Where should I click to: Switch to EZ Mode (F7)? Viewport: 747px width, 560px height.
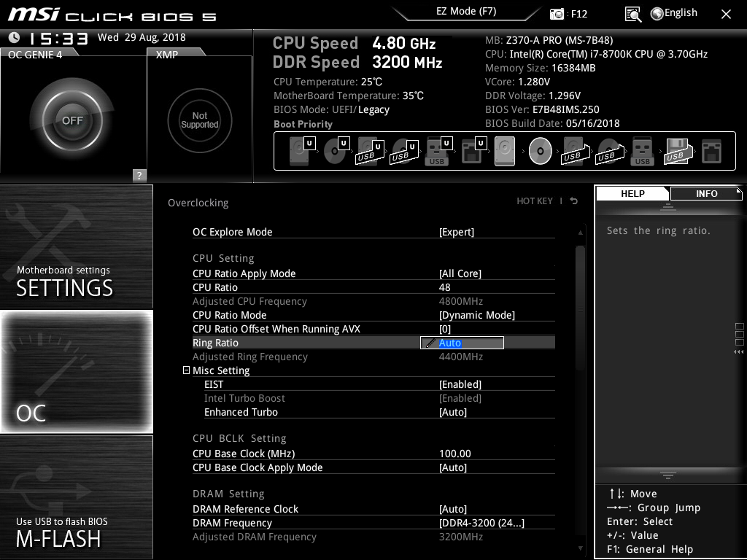pos(466,11)
